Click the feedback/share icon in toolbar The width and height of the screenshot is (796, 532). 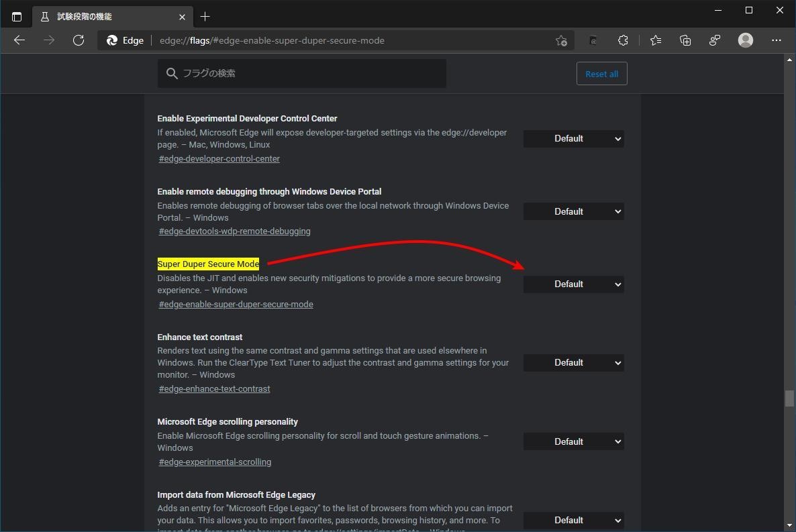pyautogui.click(x=715, y=40)
